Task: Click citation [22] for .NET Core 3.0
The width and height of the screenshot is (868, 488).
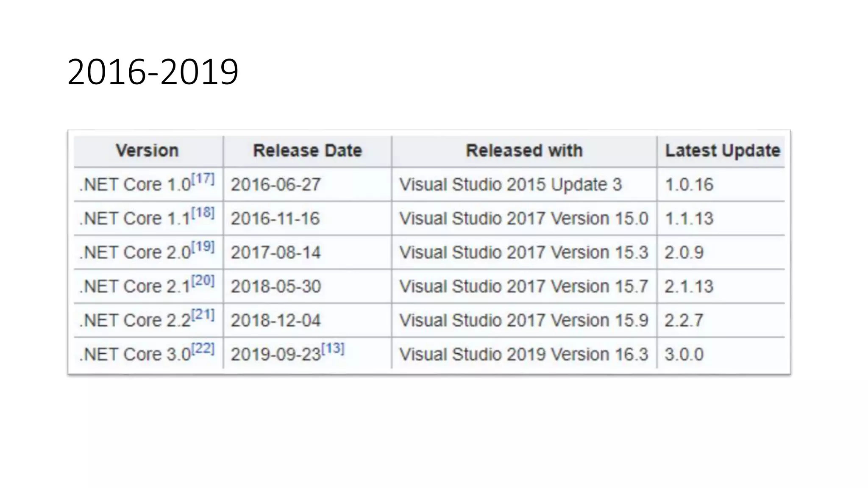Action: pyautogui.click(x=203, y=349)
